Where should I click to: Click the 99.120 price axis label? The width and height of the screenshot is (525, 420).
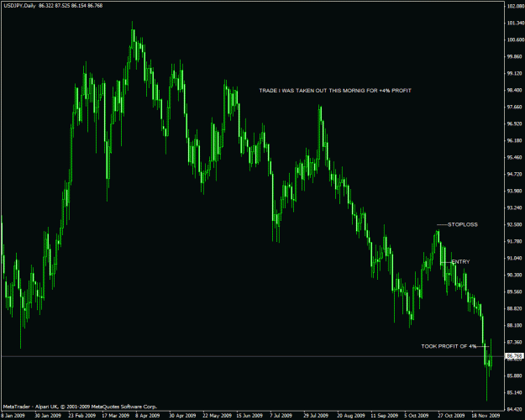click(515, 73)
